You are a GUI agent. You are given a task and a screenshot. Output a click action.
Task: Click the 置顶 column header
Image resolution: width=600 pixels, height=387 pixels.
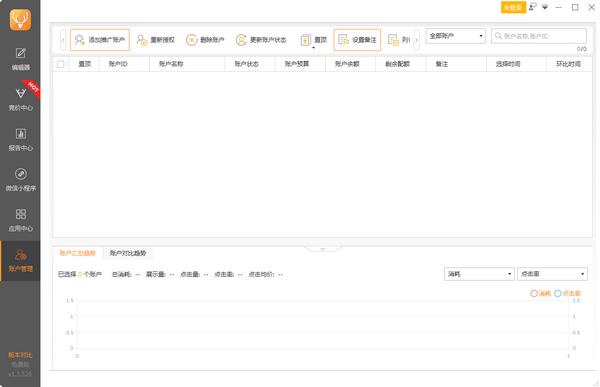(x=85, y=64)
